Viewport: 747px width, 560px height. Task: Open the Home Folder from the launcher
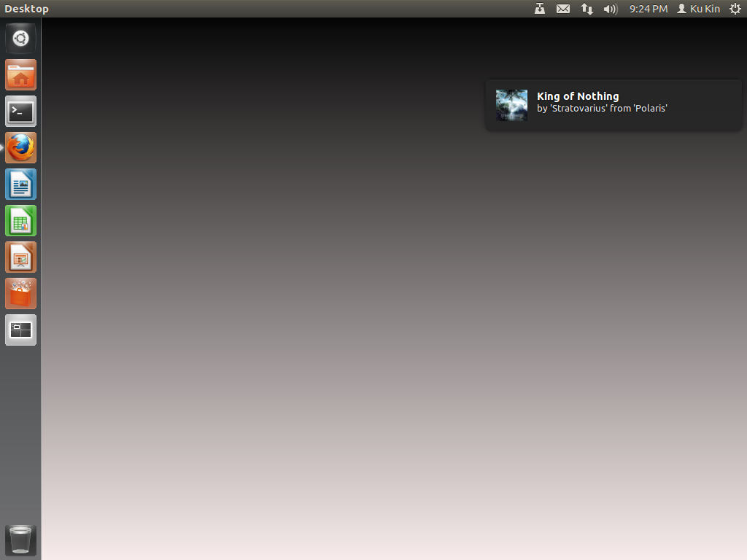pyautogui.click(x=20, y=74)
